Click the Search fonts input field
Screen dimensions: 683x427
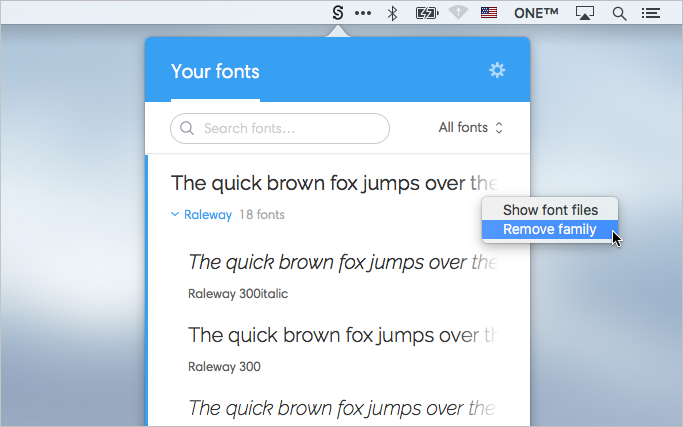[280, 129]
